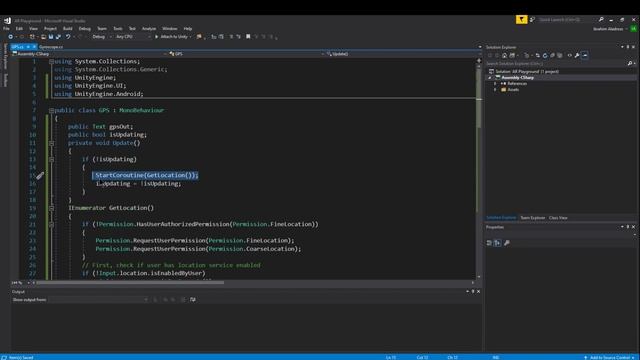Switch to the Class View tab
The height and width of the screenshot is (360, 640).
[x=558, y=218]
